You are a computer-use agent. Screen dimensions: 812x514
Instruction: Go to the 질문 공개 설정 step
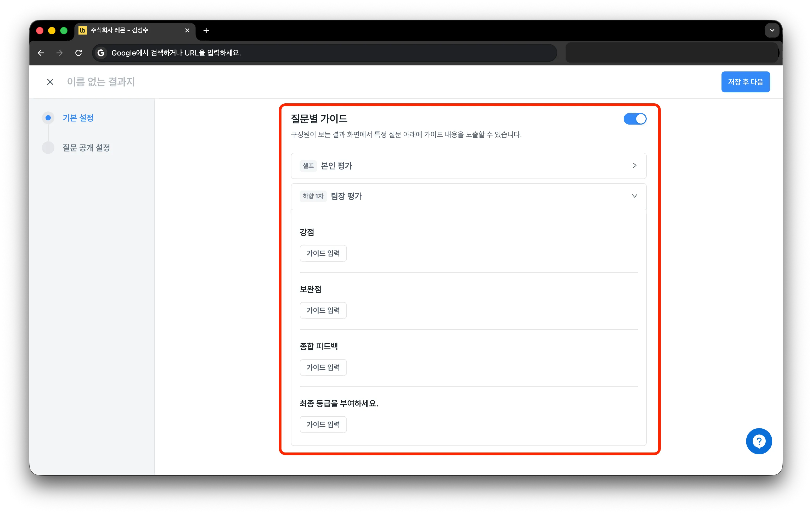(x=86, y=148)
